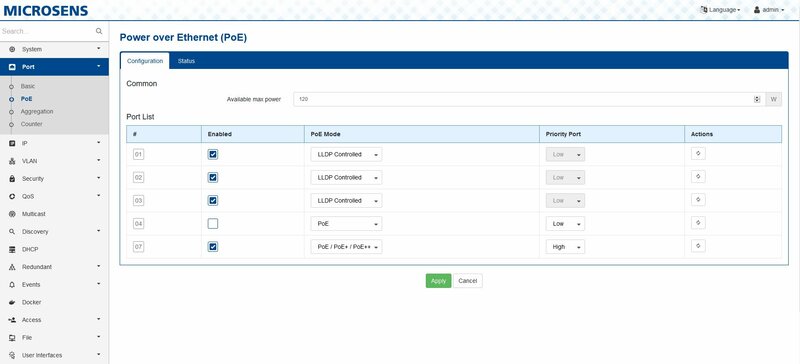Click the Security lock icon
Image resolution: width=800 pixels, height=364 pixels.
(x=12, y=179)
